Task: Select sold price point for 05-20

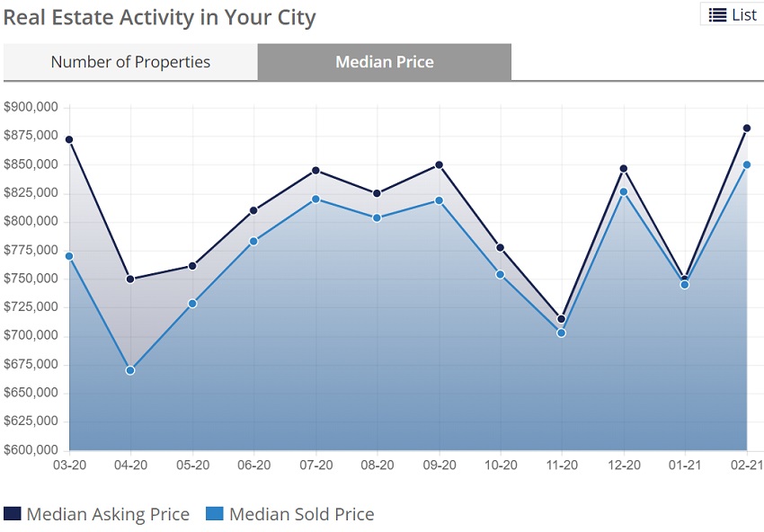Action: pos(192,304)
